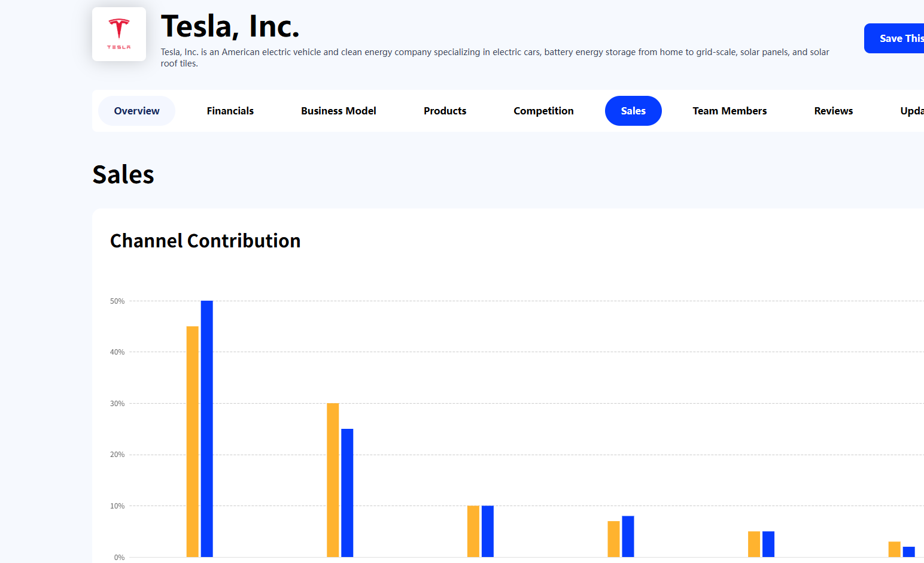924x563 pixels.
Task: Click the tall blue 50% bar
Action: coord(207,429)
